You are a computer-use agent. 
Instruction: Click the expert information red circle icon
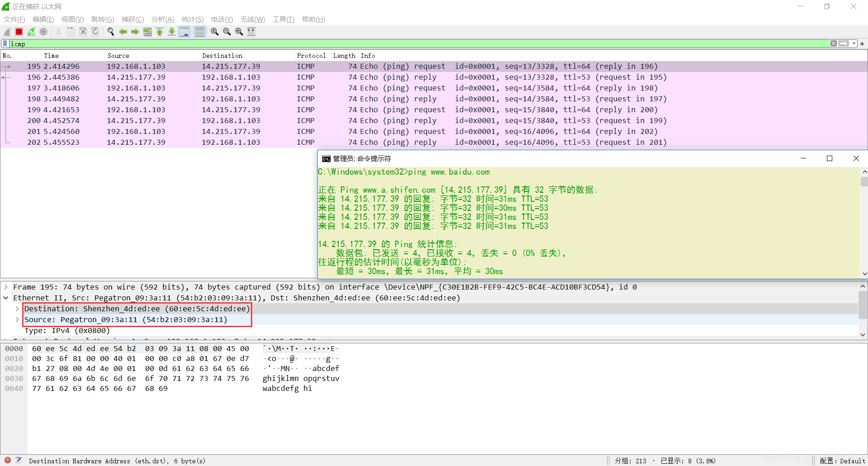[x=8, y=460]
